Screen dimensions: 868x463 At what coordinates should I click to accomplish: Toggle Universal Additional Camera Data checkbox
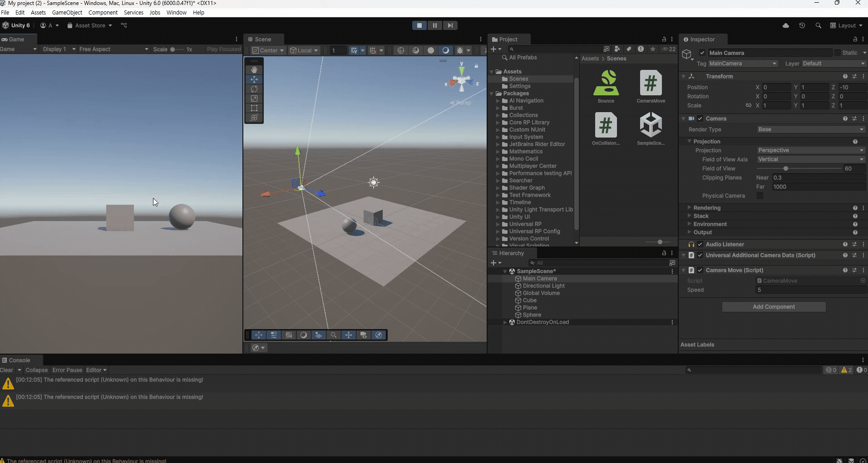coord(700,255)
